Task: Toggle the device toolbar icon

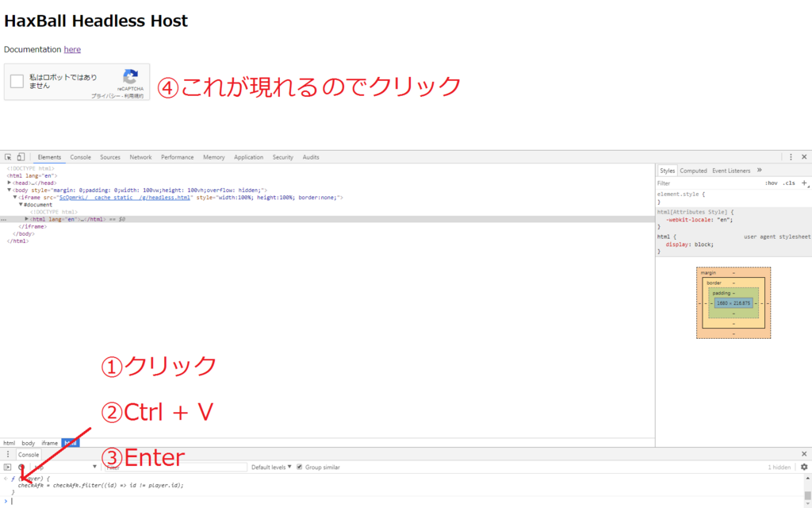Action: coord(21,157)
